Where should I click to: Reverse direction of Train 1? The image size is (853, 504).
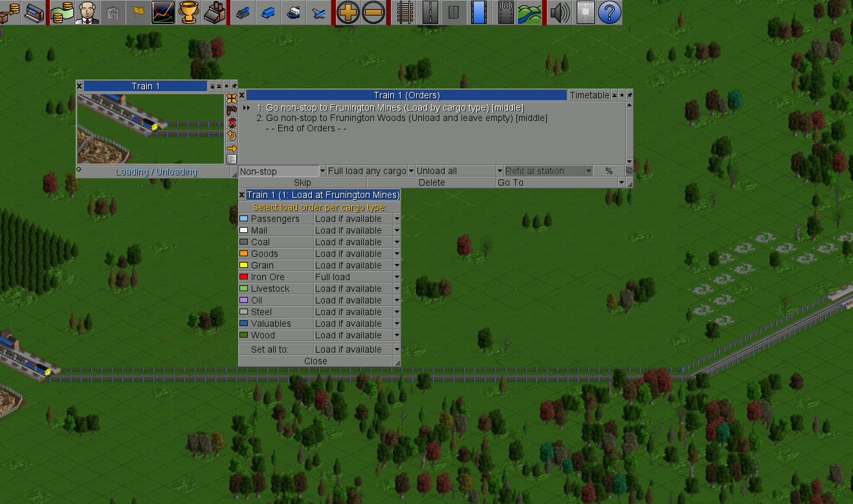[232, 135]
